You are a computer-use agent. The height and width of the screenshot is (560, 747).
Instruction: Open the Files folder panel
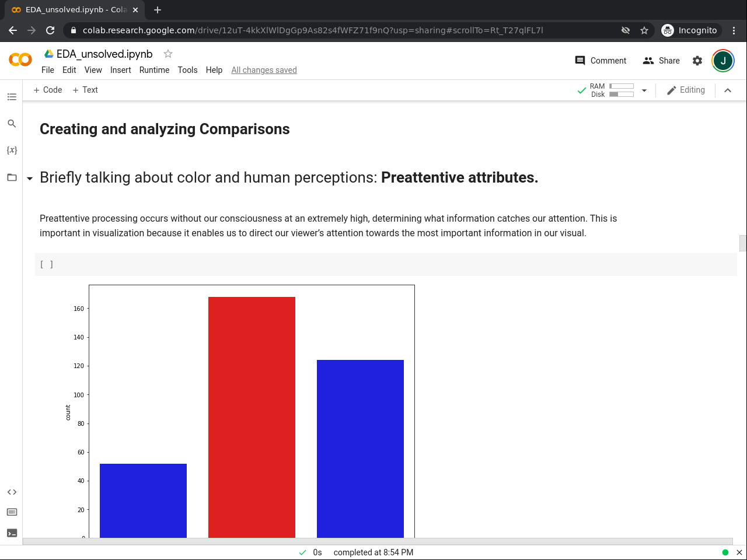click(x=12, y=177)
